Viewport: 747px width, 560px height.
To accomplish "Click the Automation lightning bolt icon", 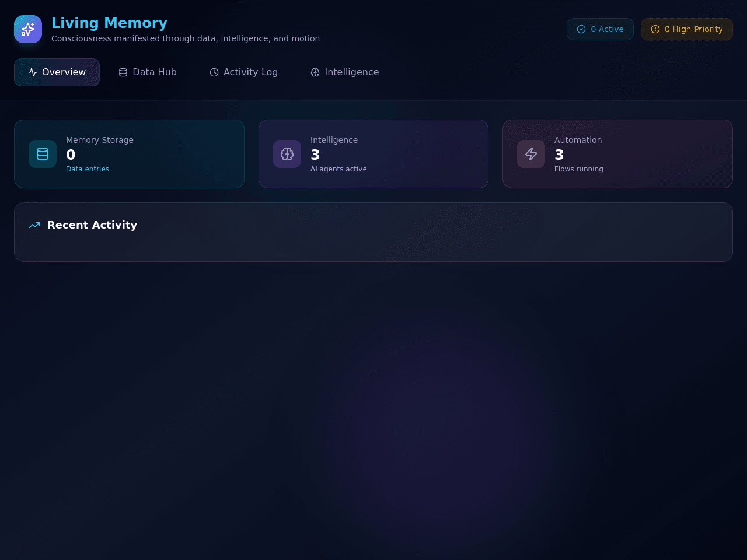I will pyautogui.click(x=531, y=154).
